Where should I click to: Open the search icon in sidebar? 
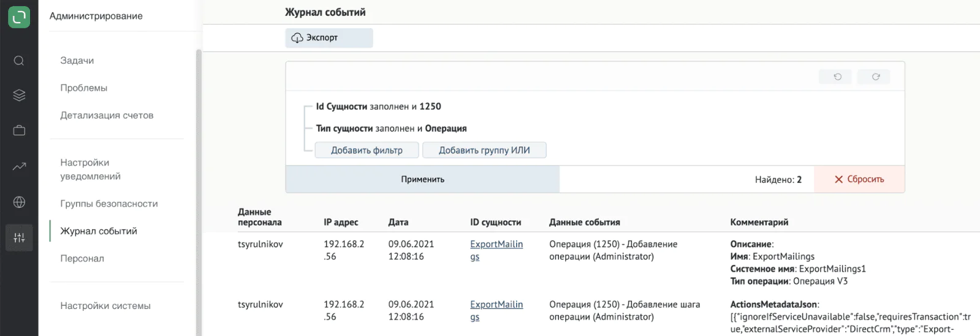tap(19, 61)
